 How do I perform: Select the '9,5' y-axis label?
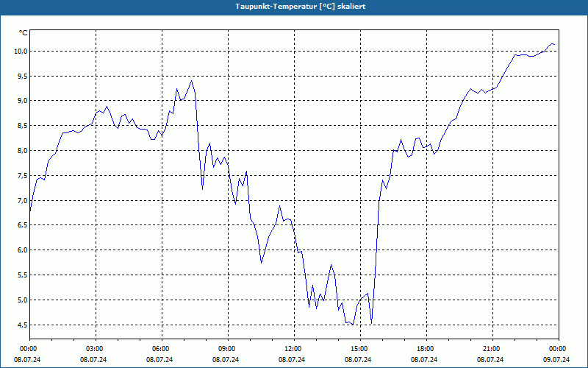[x=23, y=76]
